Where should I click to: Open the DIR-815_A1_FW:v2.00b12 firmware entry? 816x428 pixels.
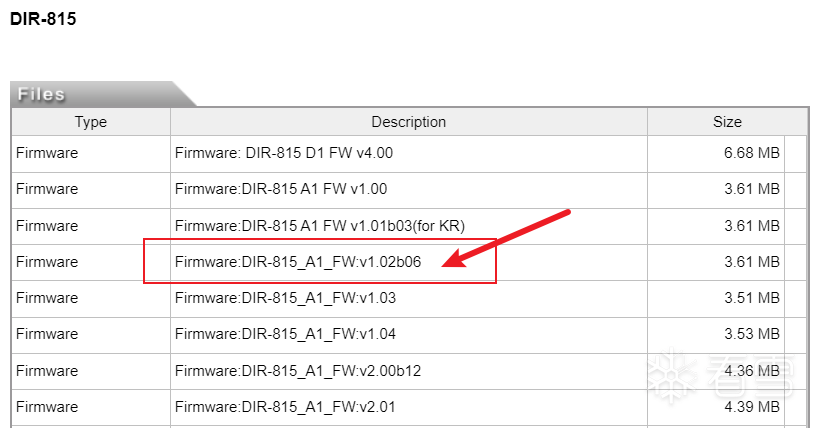[x=298, y=370]
